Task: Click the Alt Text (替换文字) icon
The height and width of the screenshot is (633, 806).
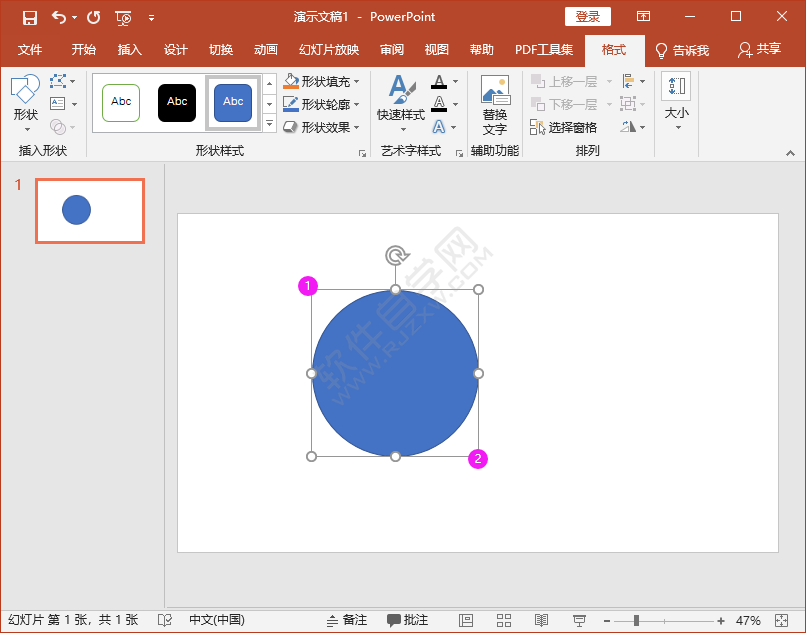Action: point(494,105)
